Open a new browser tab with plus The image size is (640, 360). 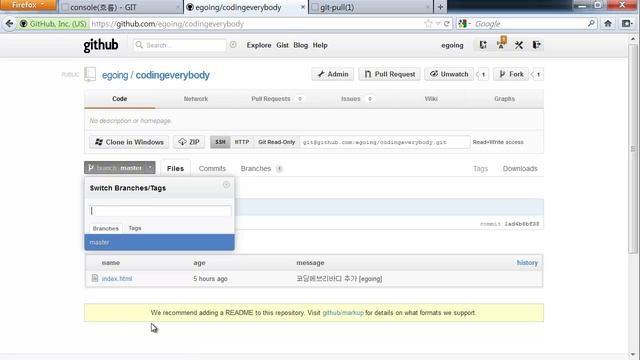pos(440,7)
